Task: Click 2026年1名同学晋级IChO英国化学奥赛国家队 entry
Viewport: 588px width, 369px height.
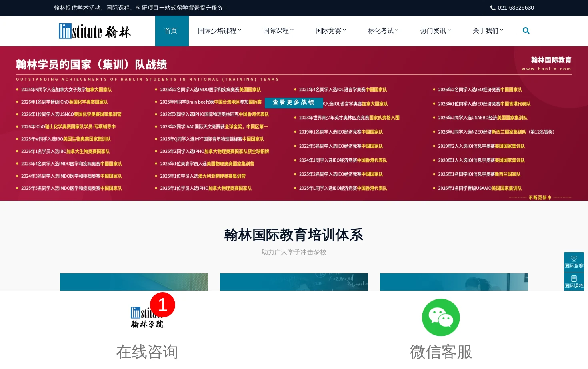Action: 64,102
